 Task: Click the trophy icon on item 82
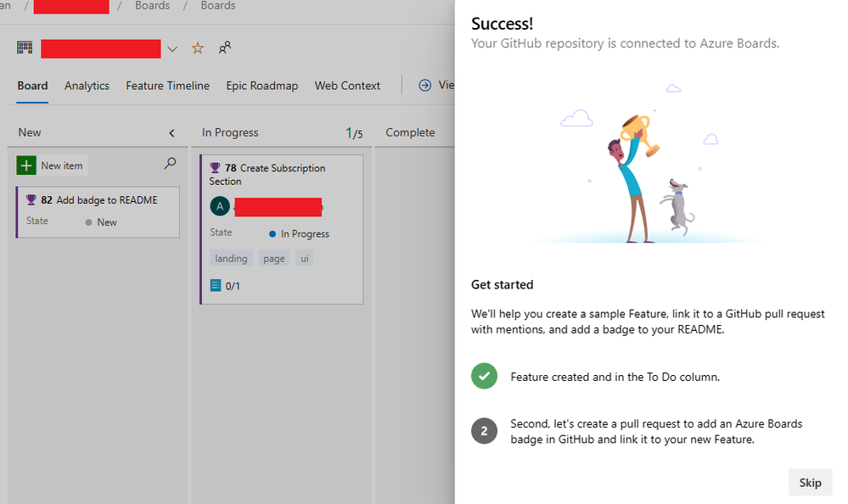31,200
